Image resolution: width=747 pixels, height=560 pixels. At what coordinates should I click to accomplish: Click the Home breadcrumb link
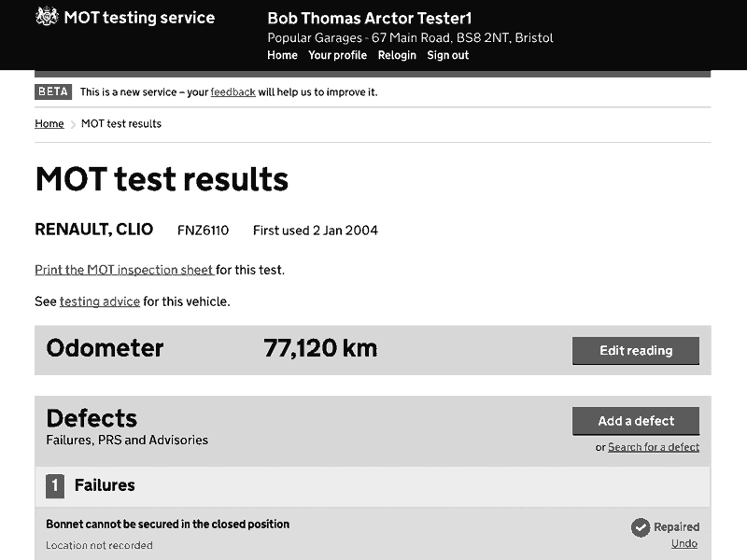(49, 124)
